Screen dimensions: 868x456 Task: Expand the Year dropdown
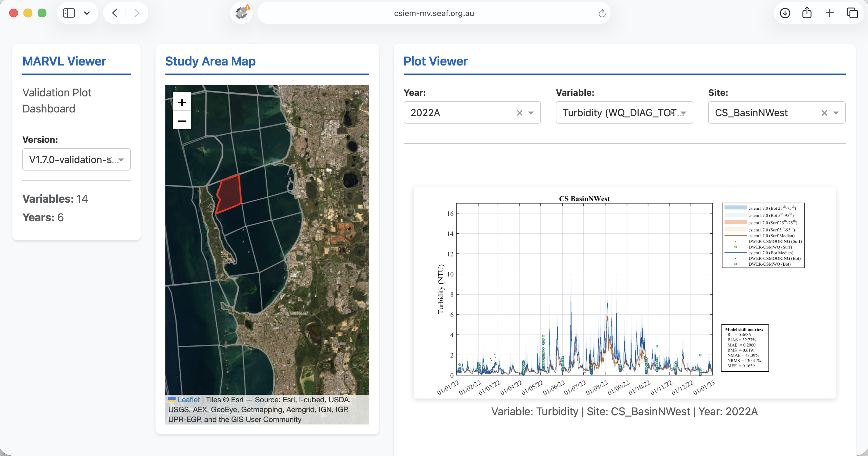pyautogui.click(x=532, y=113)
